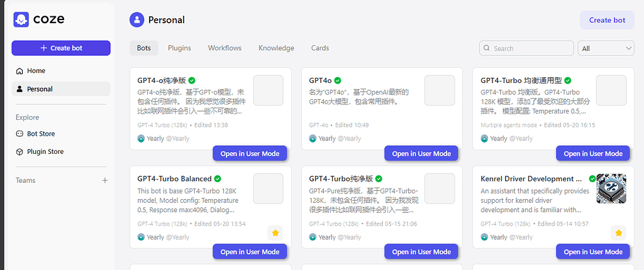
Task: Open GPT4-o纯净版 in User Mode
Action: [250, 153]
